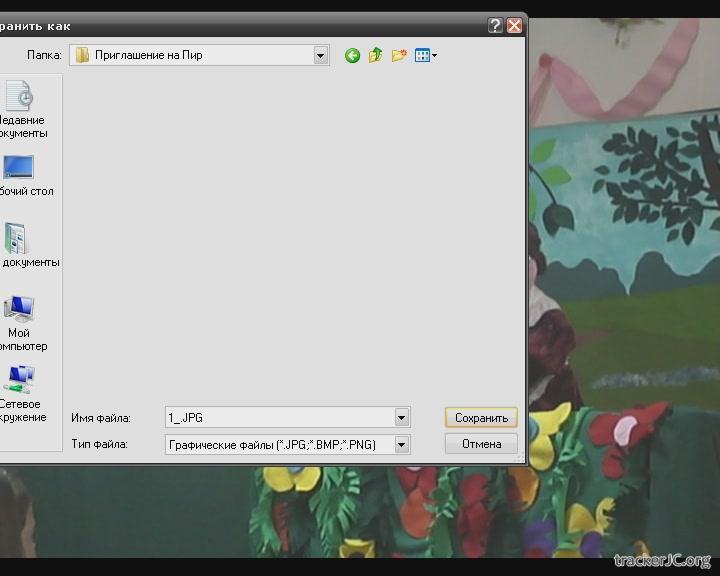Click the folder icon beside Приглашение на Пир
Viewport: 720px width, 576px height.
83,56
